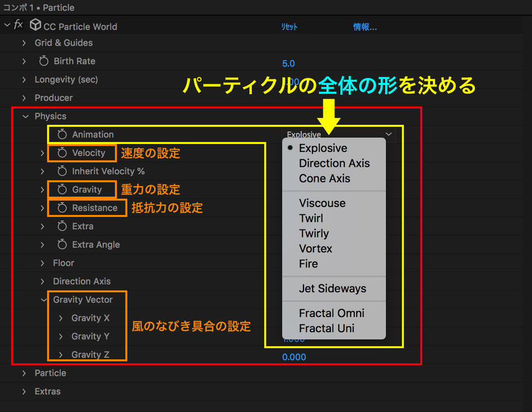This screenshot has height=412, width=532.
Task: Expand the Direction Axis group
Action: point(42,281)
